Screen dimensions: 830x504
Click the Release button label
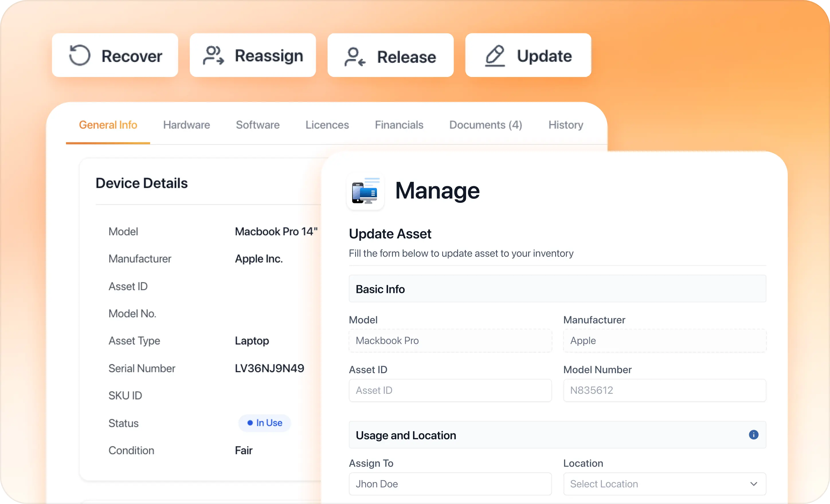[x=406, y=57]
